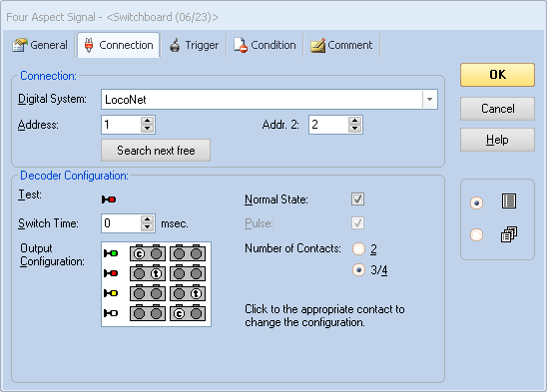Click the last contact in the white row
547x392 pixels.
coord(196,314)
